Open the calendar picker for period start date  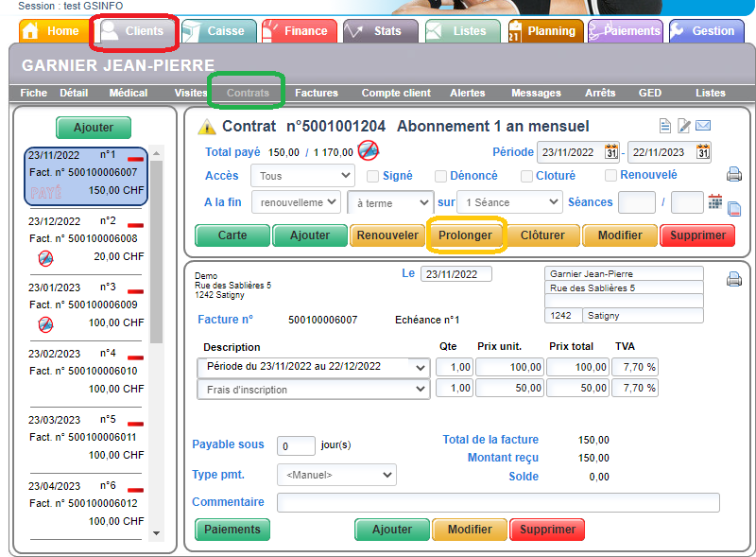[x=611, y=152]
